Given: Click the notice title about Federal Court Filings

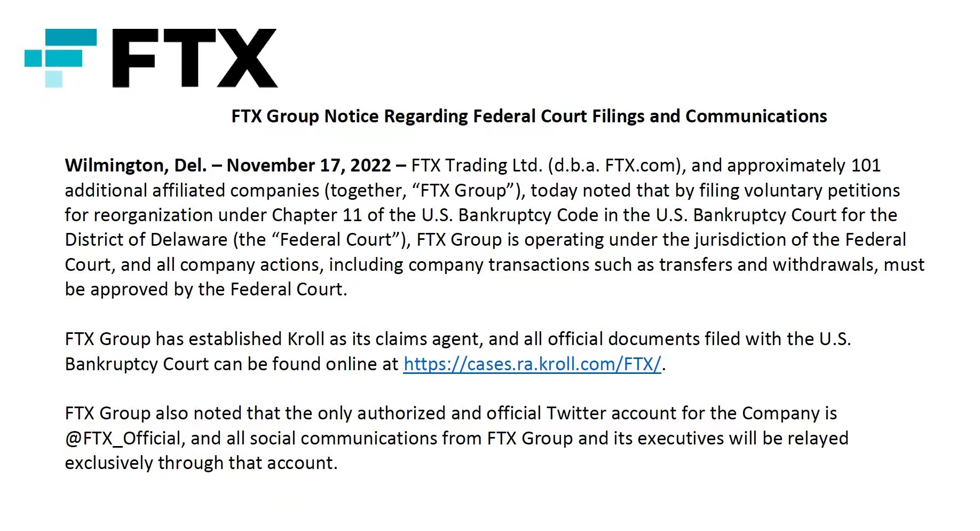Looking at the screenshot, I should point(529,116).
